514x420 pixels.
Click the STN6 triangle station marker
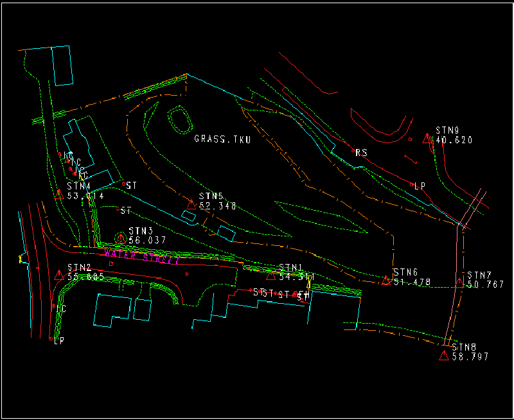pos(386,280)
